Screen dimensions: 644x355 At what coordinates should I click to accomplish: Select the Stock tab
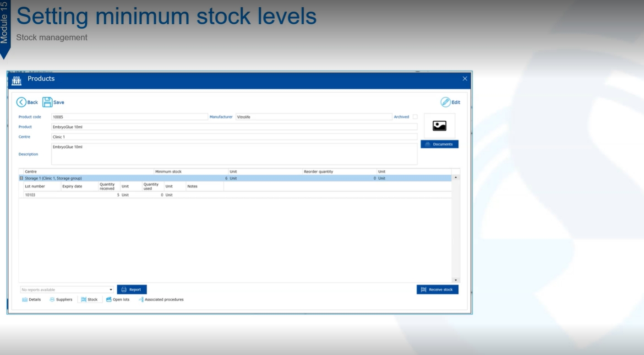coord(89,300)
